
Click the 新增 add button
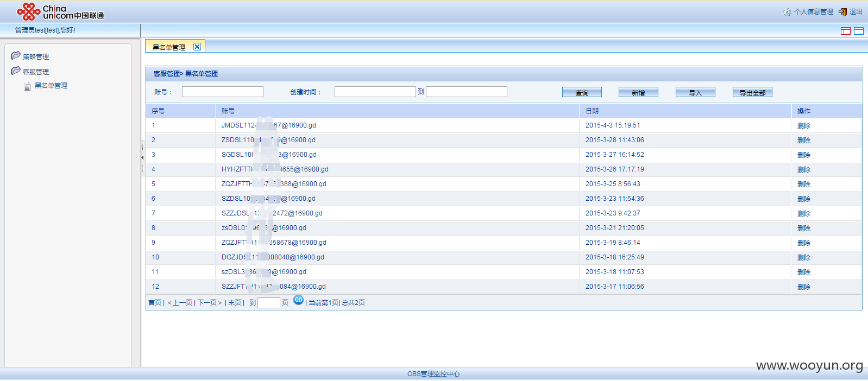638,93
